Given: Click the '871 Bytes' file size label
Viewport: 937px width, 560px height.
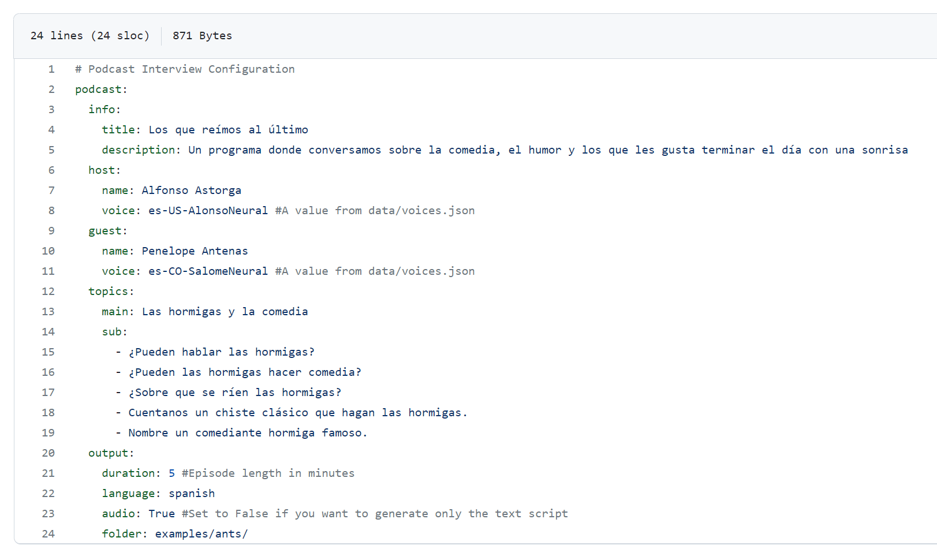Looking at the screenshot, I should pyautogui.click(x=202, y=36).
